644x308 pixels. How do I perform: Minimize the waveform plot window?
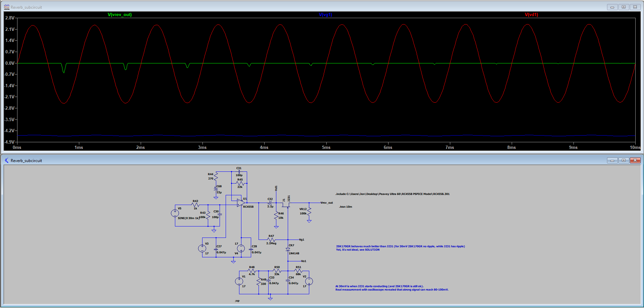click(612, 7)
